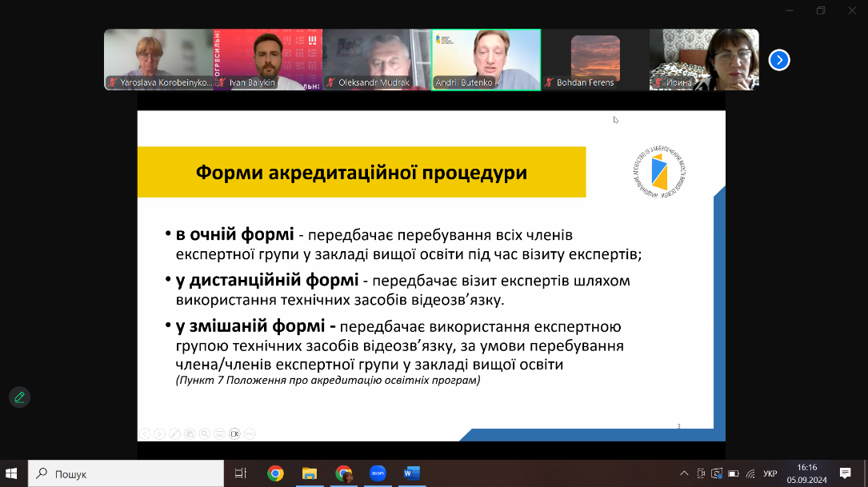Click Yaroslava Korobeinyko's video tile

(158, 59)
